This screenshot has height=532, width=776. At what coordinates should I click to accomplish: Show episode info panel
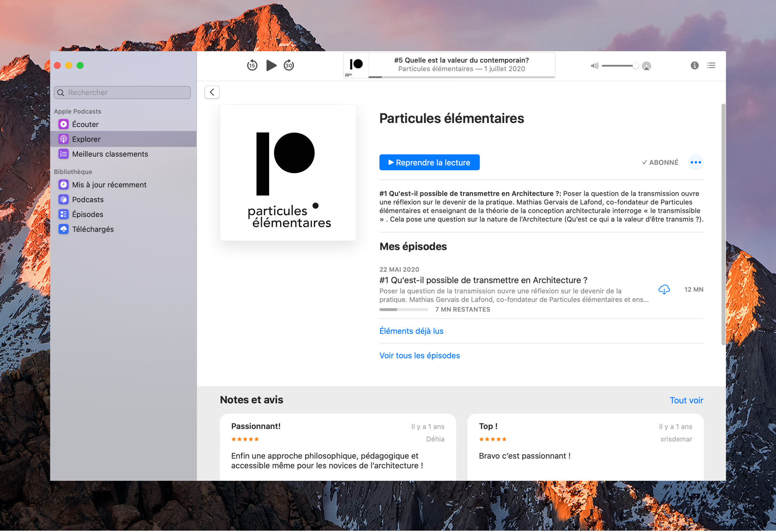tap(695, 66)
